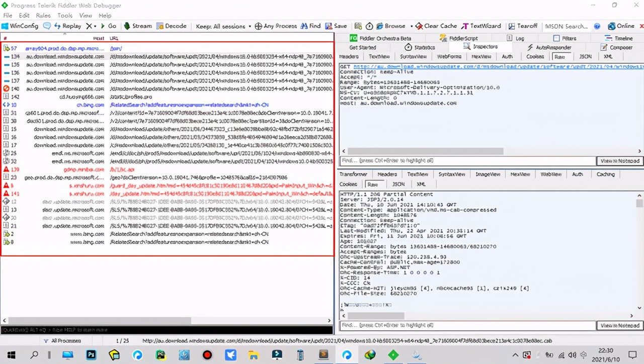Open Windows Start menu
Image resolution: width=644 pixels, height=364 pixels.
[11, 355]
